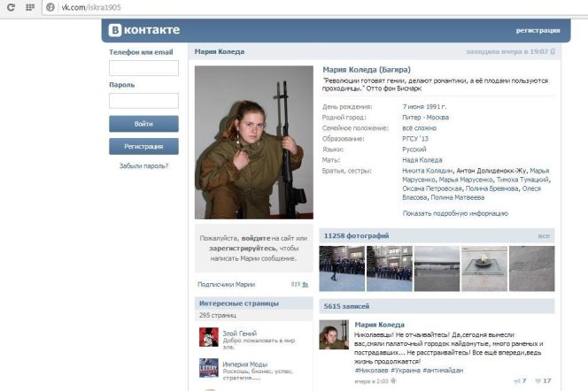Open the browser apps grid icon
Image resolution: width=588 pixels, height=391 pixels.
29,7
